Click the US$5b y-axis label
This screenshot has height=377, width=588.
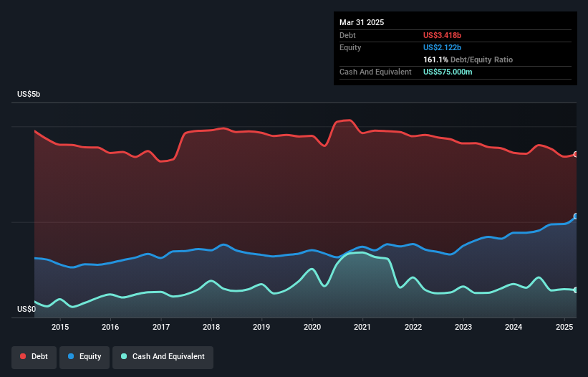click(29, 94)
